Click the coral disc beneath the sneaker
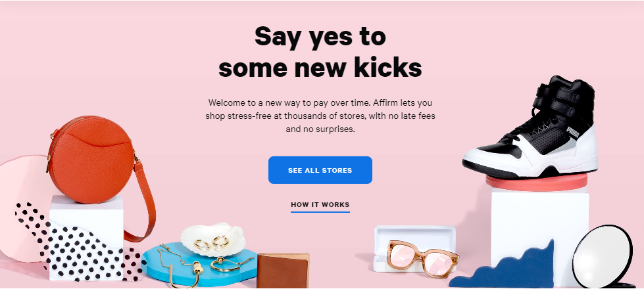Image resolution: width=644 pixels, height=289 pixels. (x=536, y=181)
